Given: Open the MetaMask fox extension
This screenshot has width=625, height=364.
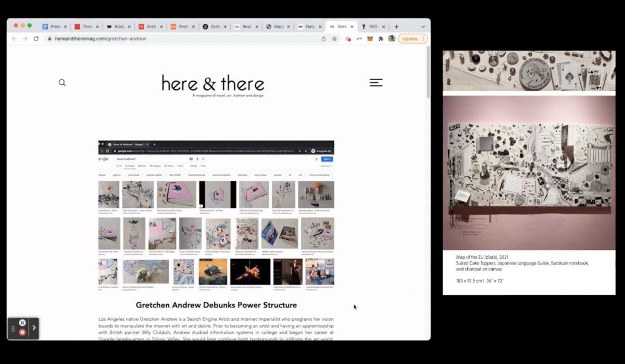Looking at the screenshot, I should (370, 39).
